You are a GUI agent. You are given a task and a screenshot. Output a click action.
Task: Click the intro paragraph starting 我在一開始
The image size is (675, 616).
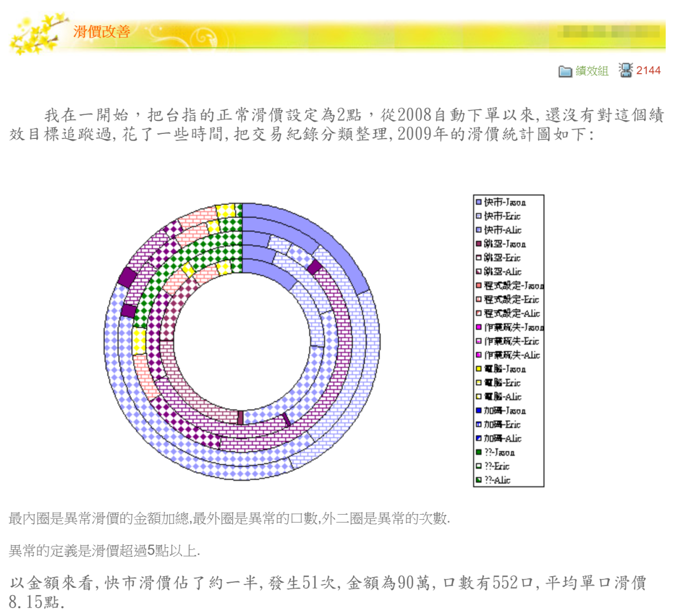[336, 124]
